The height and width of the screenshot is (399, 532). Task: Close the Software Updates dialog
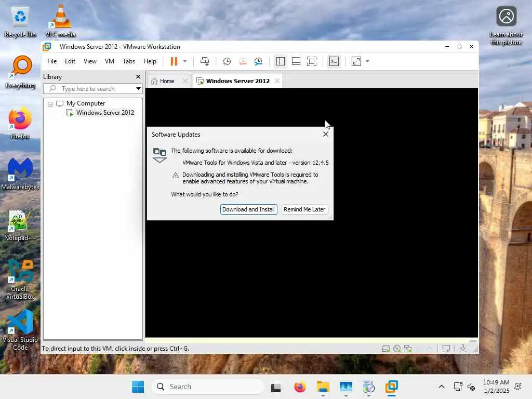click(326, 135)
